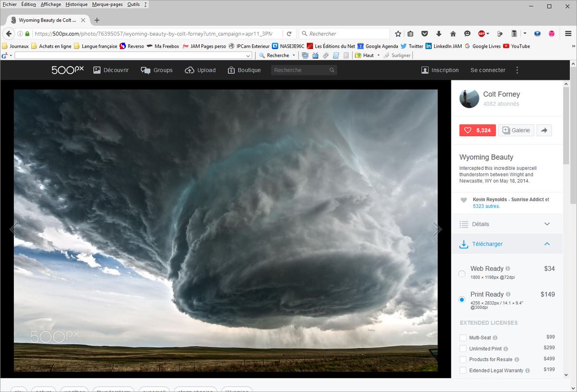Open the Twitter bookmark
The height and width of the screenshot is (392, 577).
click(x=412, y=46)
